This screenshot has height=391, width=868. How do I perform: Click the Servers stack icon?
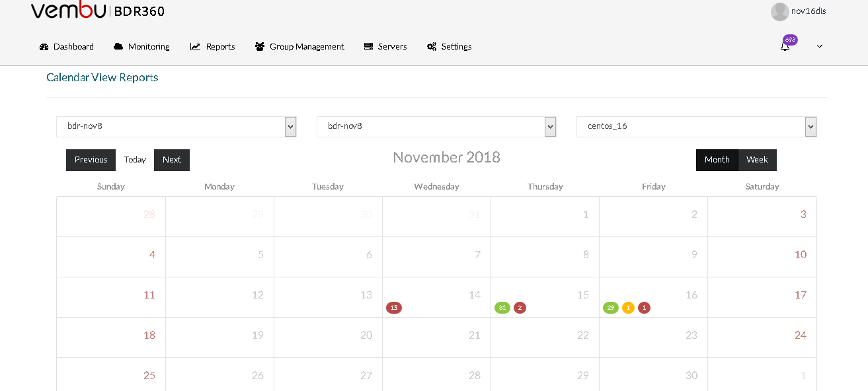point(368,47)
